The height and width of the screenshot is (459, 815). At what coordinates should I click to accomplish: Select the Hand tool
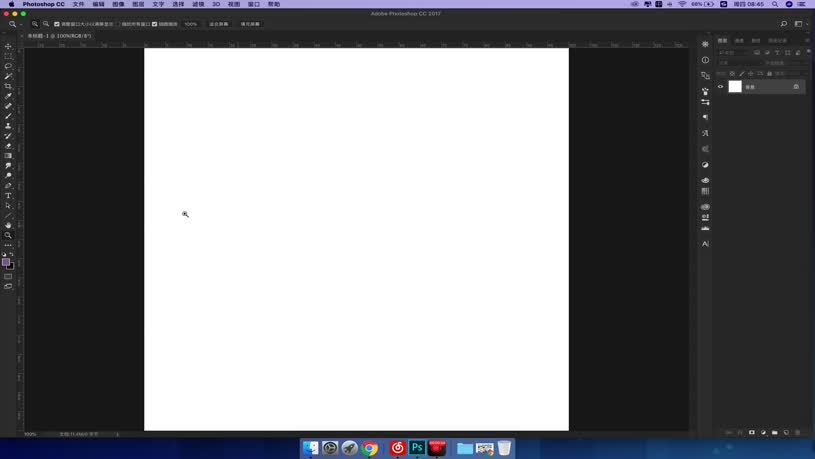tap(8, 226)
